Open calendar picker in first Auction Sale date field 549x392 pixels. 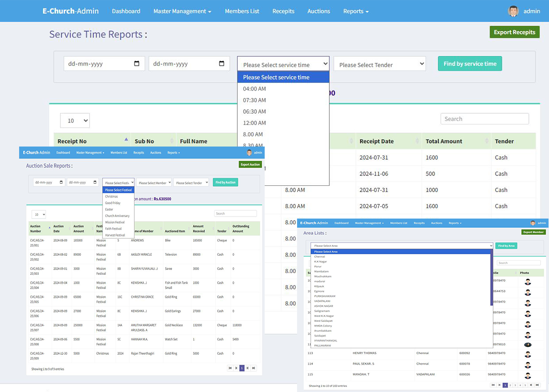pos(61,182)
